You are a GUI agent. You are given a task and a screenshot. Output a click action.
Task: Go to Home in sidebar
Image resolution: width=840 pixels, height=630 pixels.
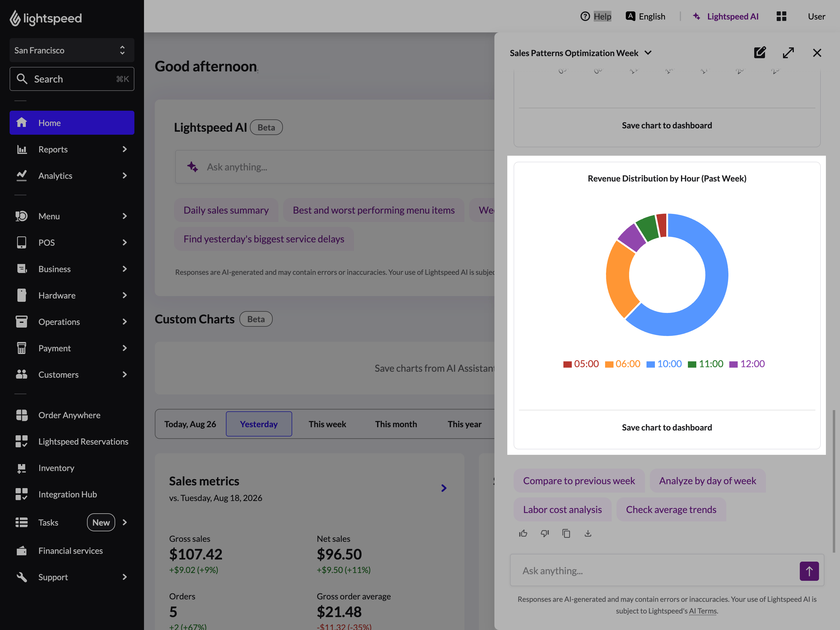[x=72, y=123]
